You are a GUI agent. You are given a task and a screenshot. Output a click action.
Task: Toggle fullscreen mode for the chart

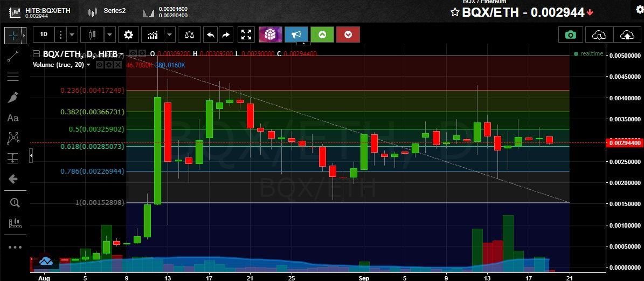click(246, 35)
